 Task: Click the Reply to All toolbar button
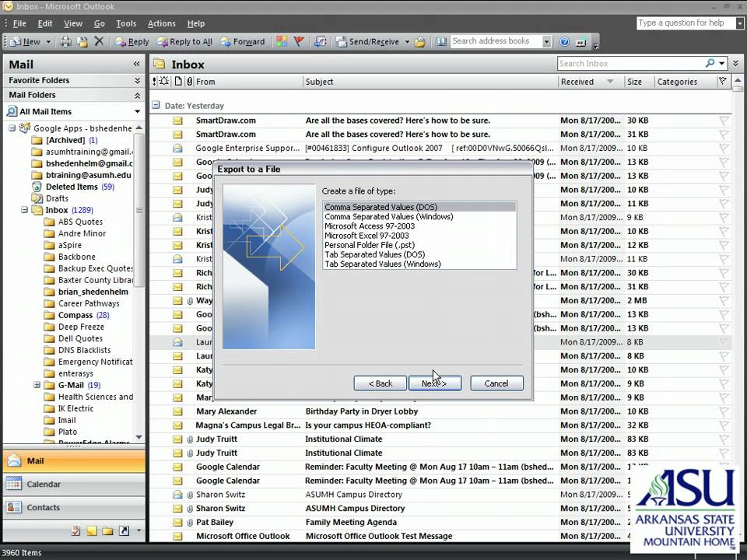pyautogui.click(x=185, y=42)
